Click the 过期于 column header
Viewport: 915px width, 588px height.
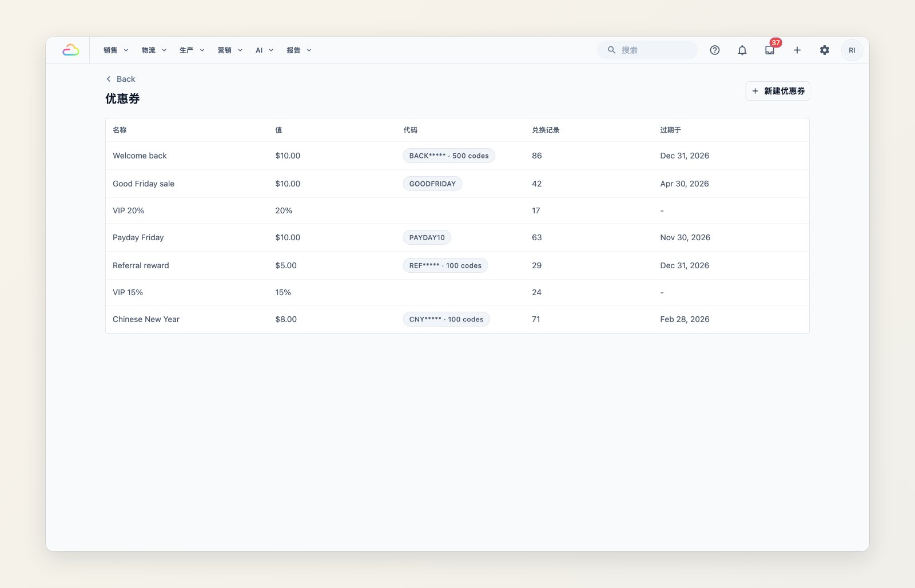tap(670, 130)
